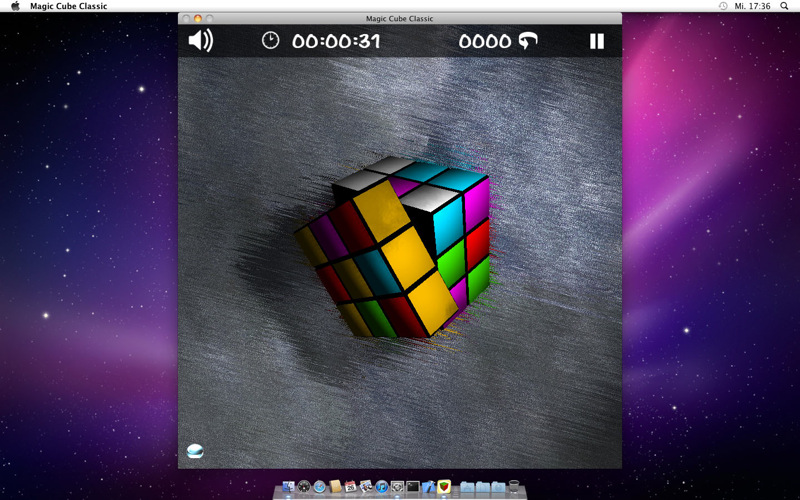Launch iTunes from the Dock
This screenshot has width=800, height=500.
(x=382, y=486)
